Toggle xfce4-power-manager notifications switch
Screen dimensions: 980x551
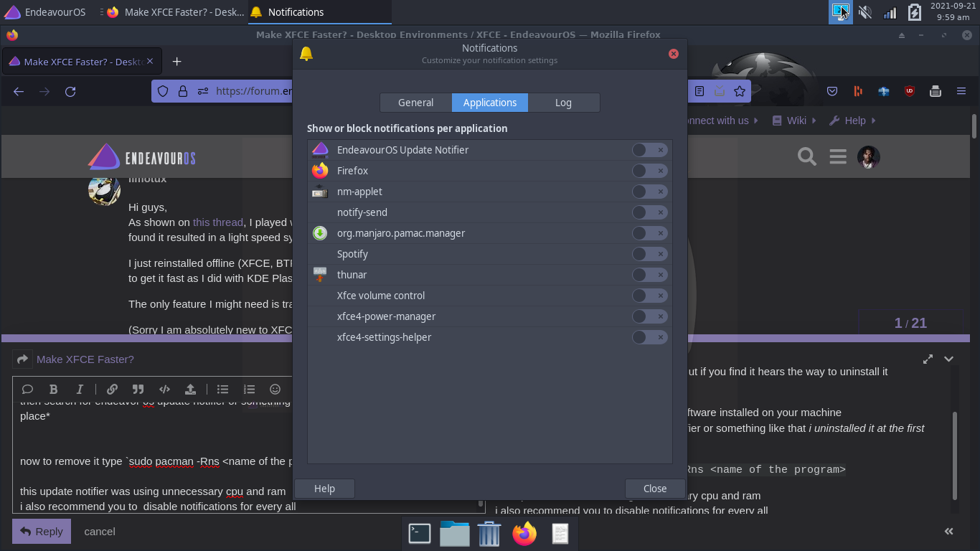(x=649, y=316)
